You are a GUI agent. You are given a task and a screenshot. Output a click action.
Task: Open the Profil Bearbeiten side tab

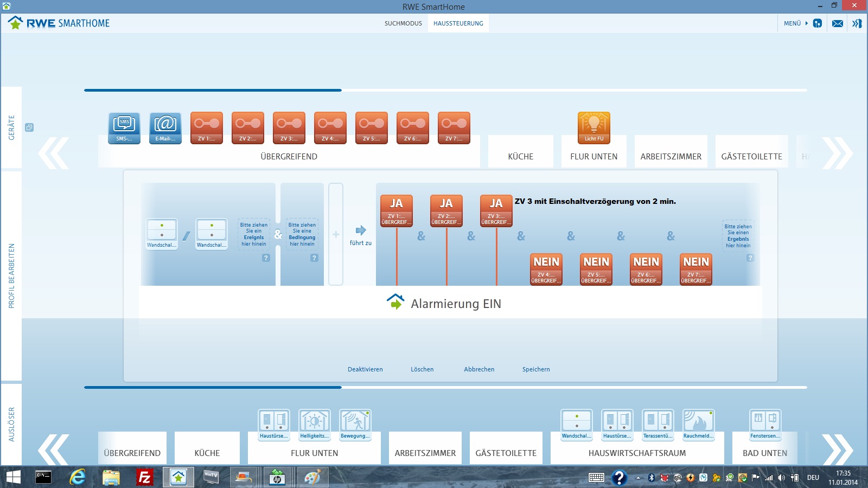(x=11, y=276)
